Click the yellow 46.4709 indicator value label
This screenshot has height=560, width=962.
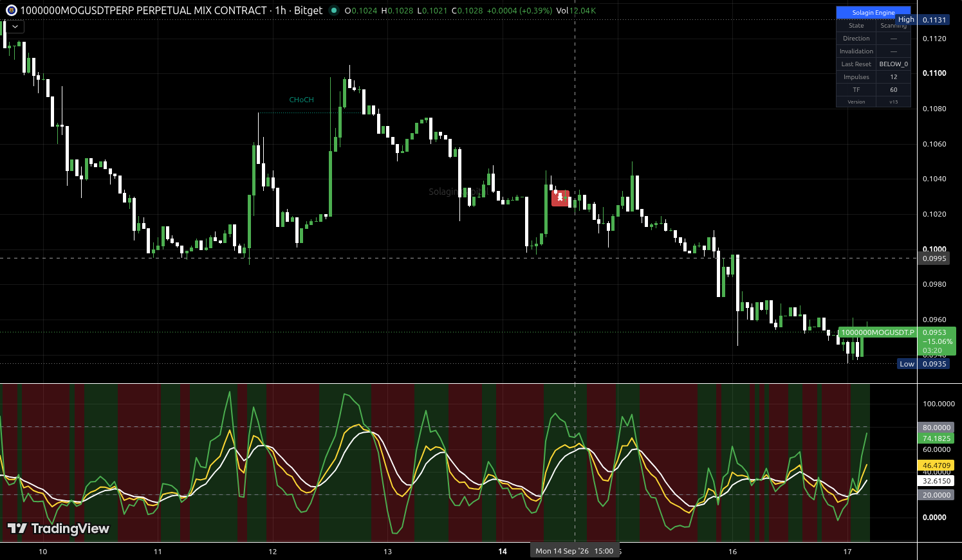[x=936, y=465]
